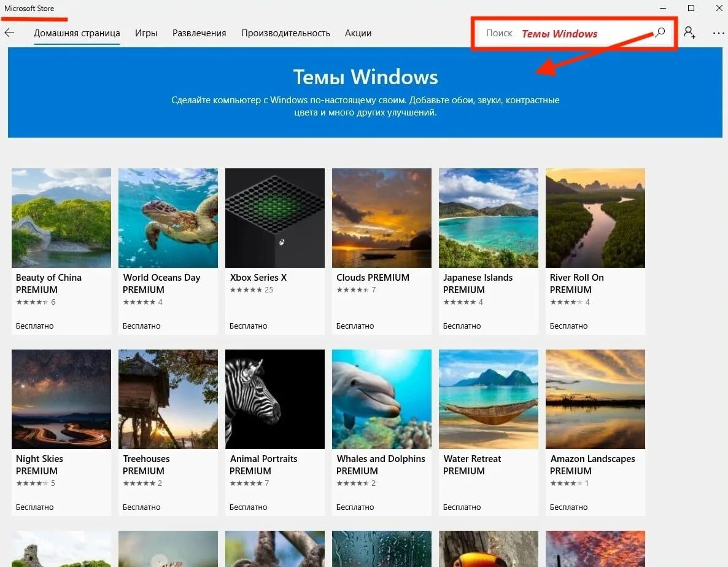Click the World Oceans Day PREMIUM title
This screenshot has width=728, height=567.
click(161, 284)
